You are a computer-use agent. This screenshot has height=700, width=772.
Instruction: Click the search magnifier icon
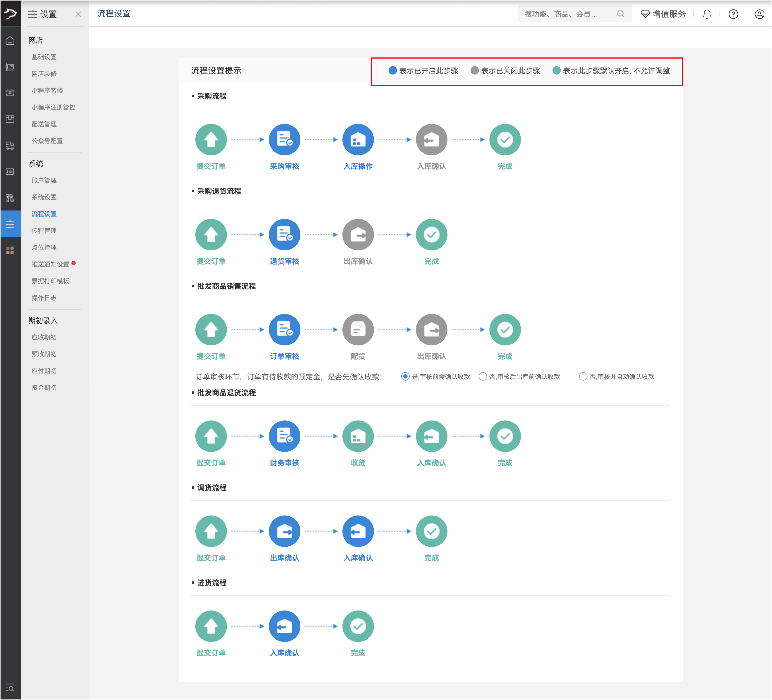pyautogui.click(x=620, y=14)
